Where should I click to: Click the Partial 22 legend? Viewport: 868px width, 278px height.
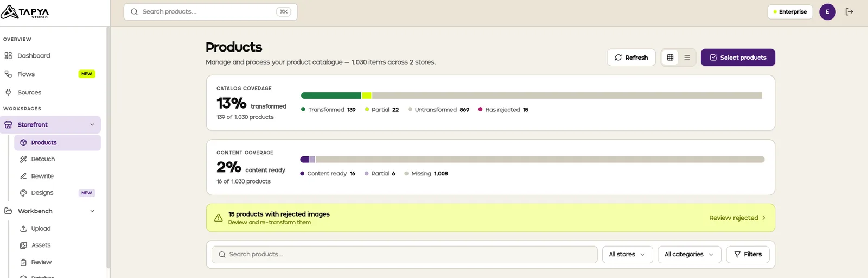click(382, 110)
